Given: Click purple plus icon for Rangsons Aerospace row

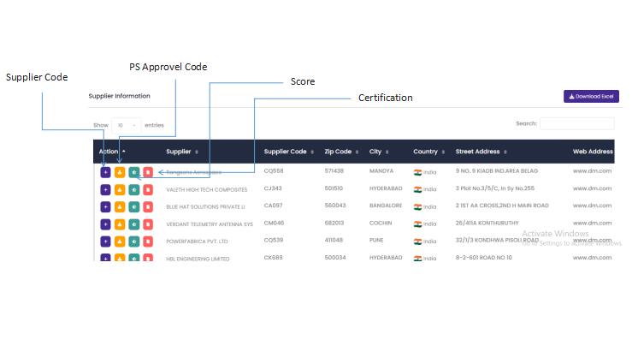Looking at the screenshot, I should click(105, 172).
